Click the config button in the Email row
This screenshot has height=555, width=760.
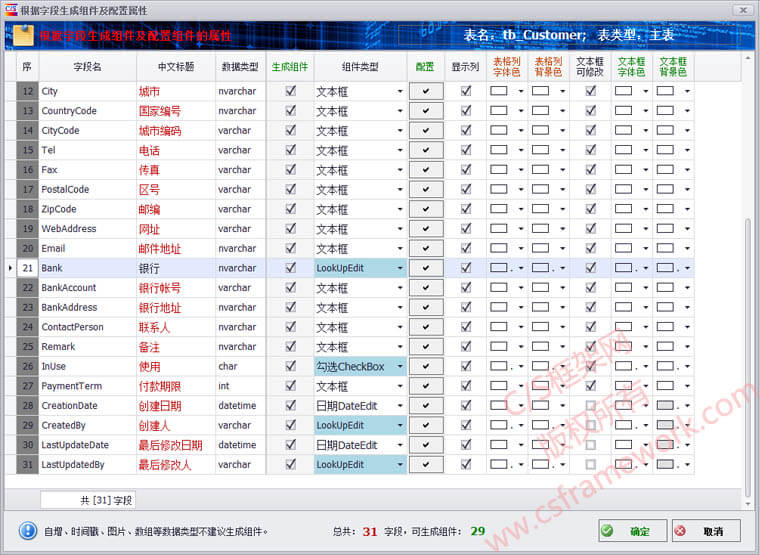[x=426, y=248]
